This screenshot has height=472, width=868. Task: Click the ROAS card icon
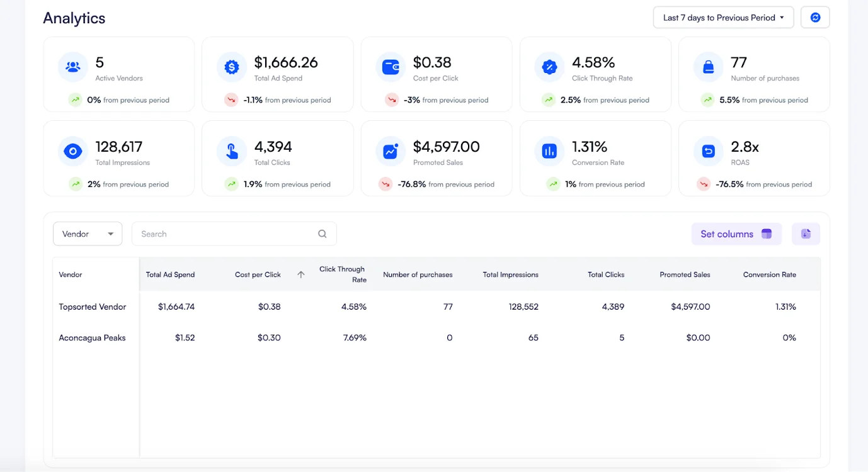707,150
